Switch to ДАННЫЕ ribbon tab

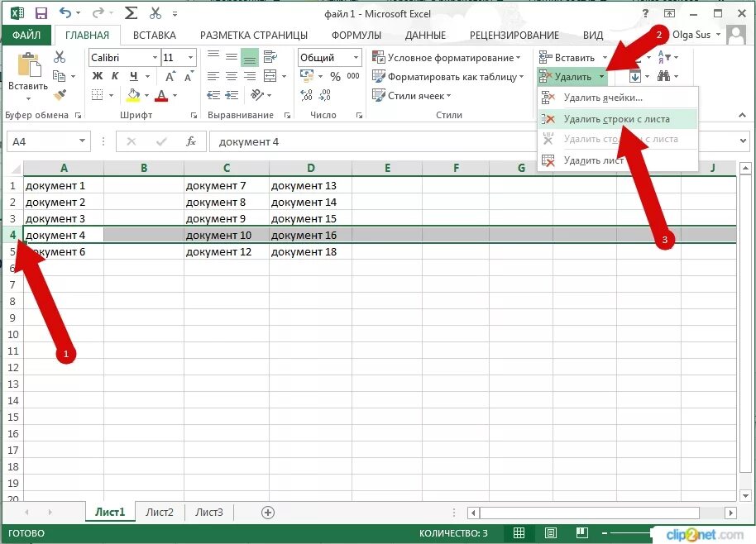[x=425, y=36]
